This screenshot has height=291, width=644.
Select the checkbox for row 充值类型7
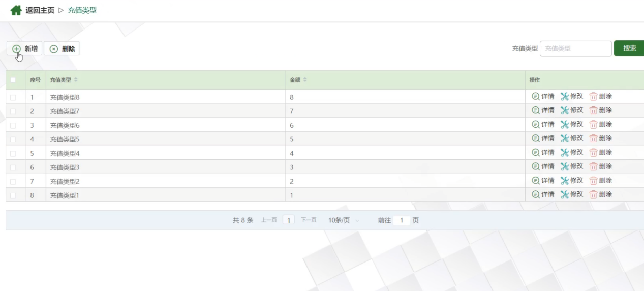13,111
